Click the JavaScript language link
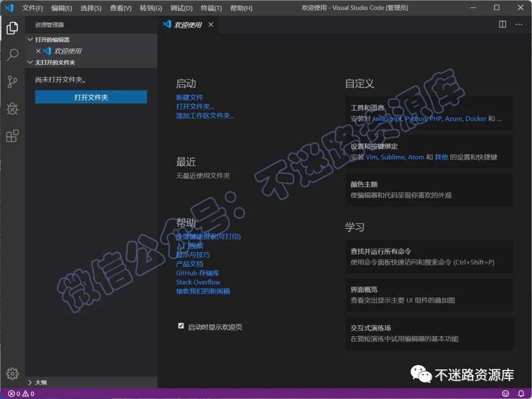This screenshot has height=399, width=532. coord(388,119)
